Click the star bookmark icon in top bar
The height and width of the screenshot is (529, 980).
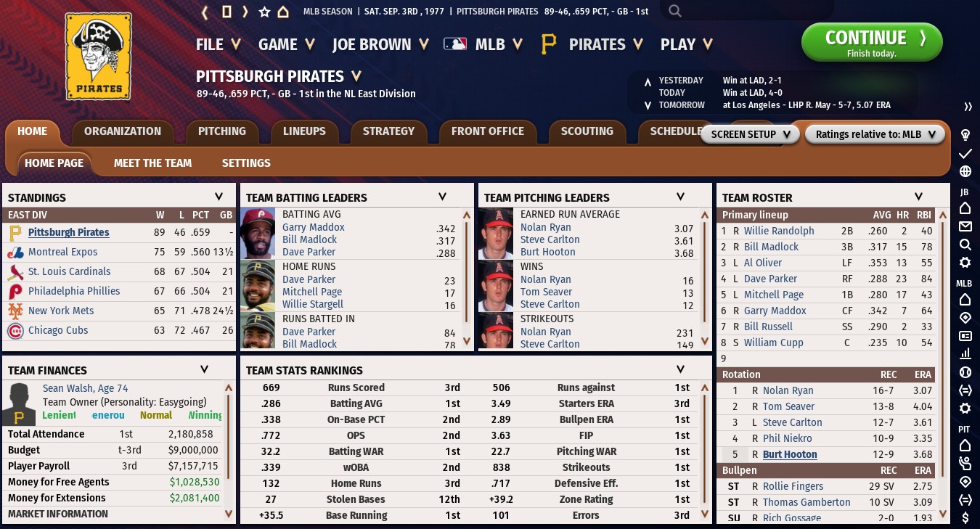tap(264, 12)
